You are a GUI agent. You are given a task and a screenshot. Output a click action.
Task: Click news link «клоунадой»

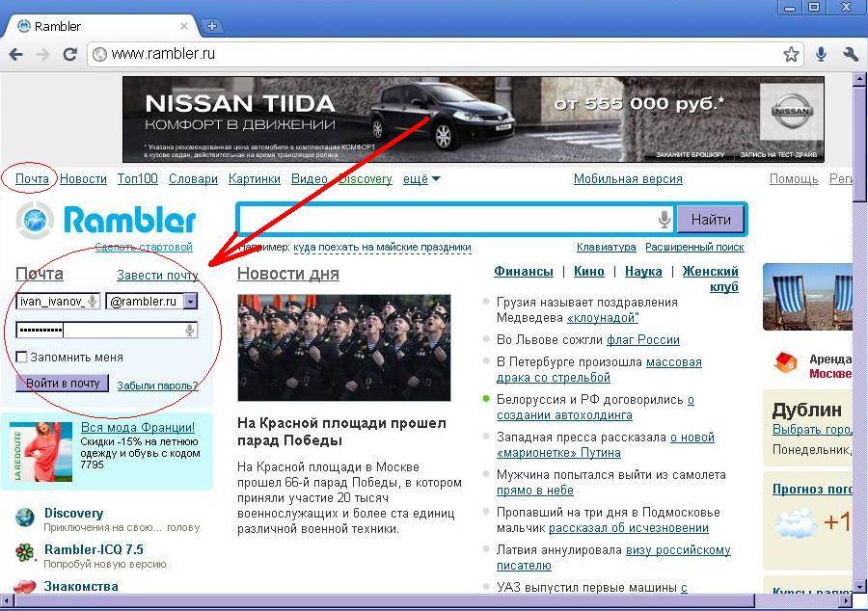603,317
